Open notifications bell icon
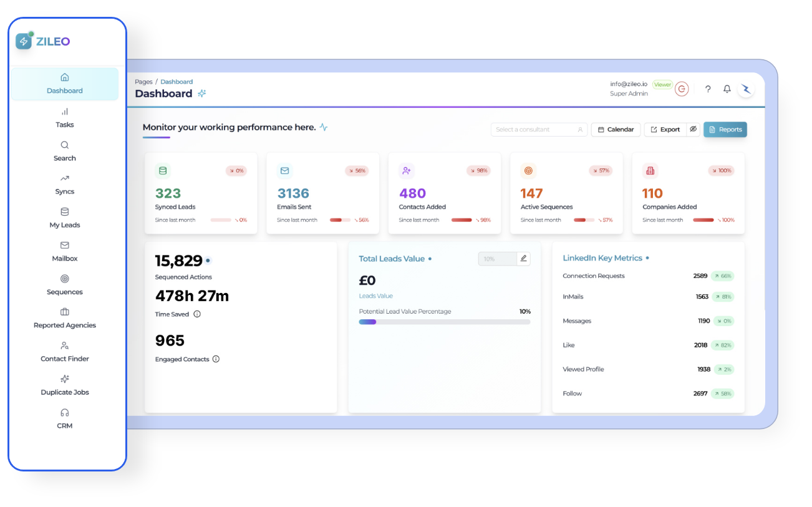812x507 pixels. (x=727, y=89)
